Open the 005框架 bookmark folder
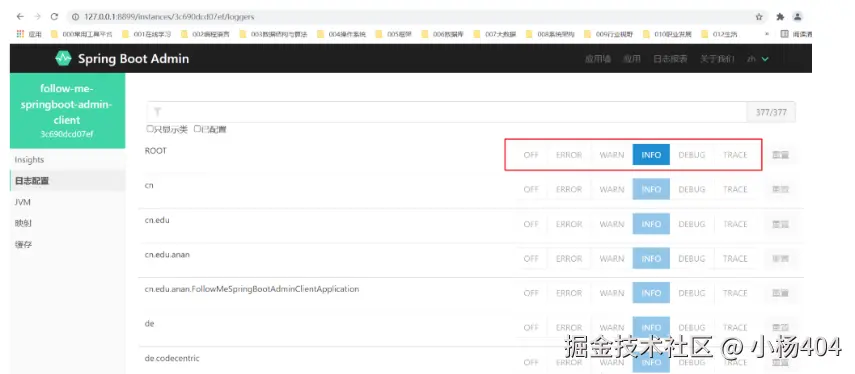Image resolution: width=855 pixels, height=374 pixels. pos(394,34)
